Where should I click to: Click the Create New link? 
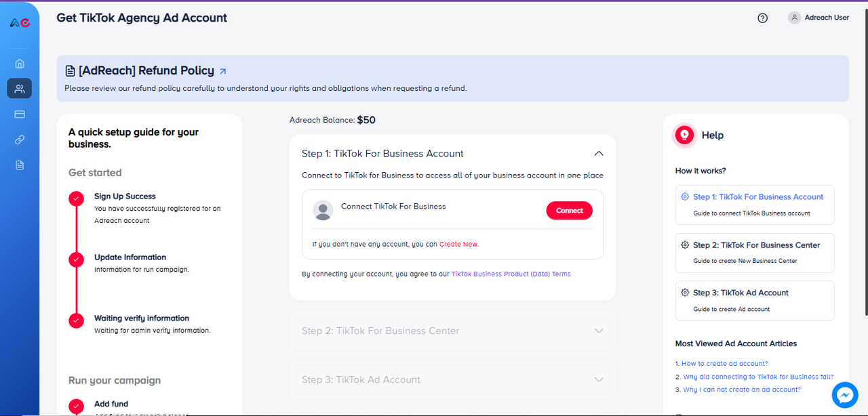point(458,244)
